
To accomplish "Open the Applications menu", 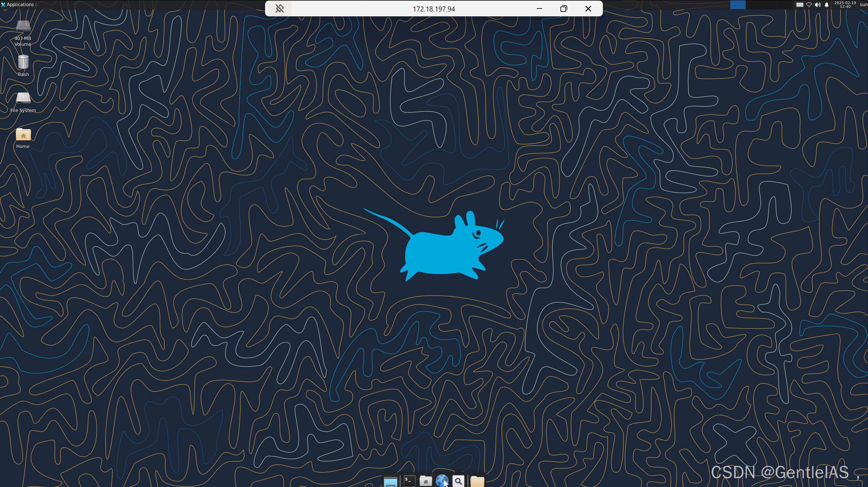I will tap(19, 4).
